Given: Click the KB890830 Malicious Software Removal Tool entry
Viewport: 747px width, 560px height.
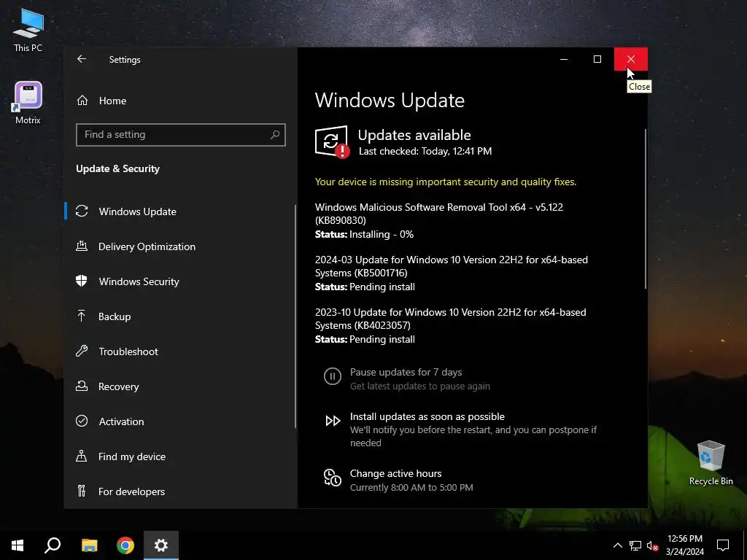Looking at the screenshot, I should click(x=438, y=220).
